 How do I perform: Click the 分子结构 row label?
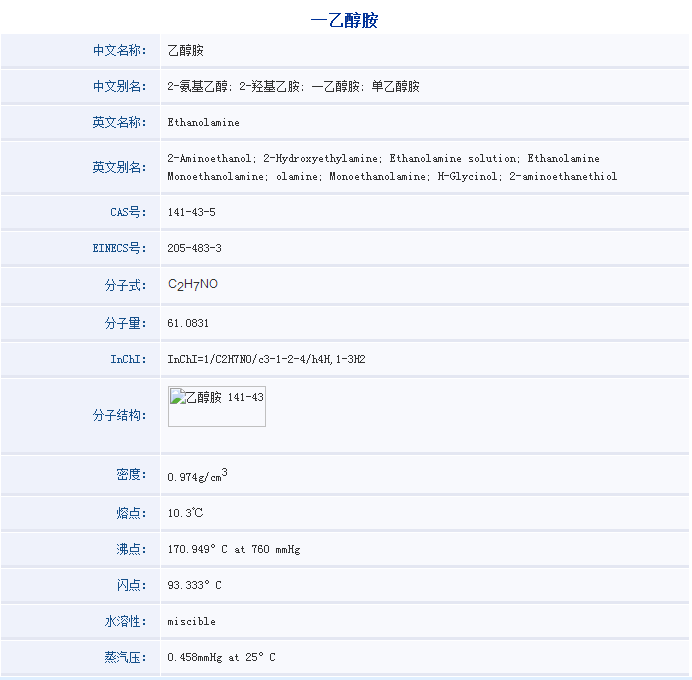(x=125, y=415)
